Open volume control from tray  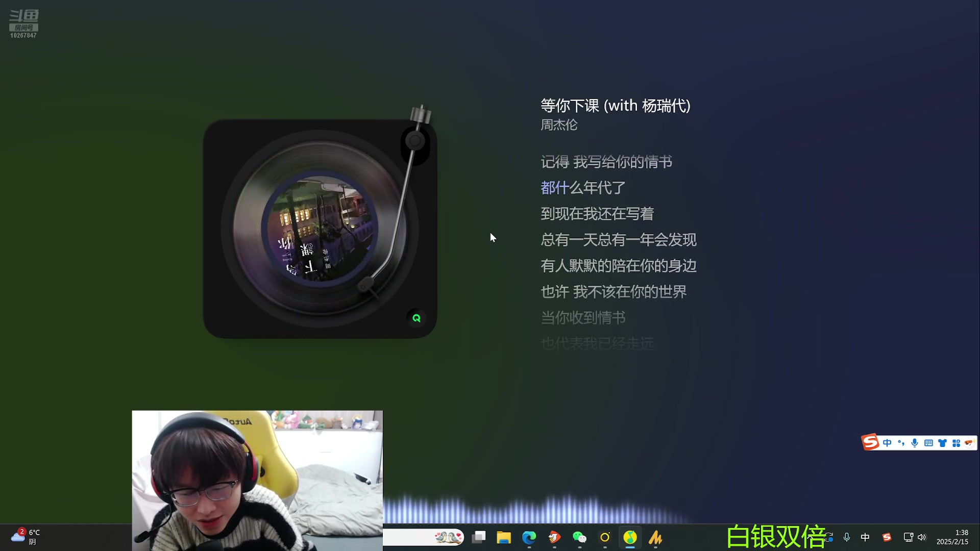click(x=922, y=537)
